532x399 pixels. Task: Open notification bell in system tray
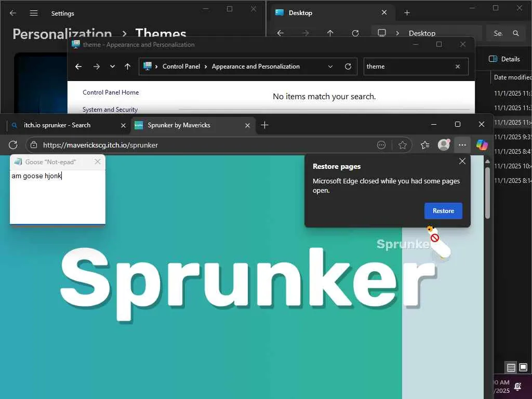[x=518, y=387]
